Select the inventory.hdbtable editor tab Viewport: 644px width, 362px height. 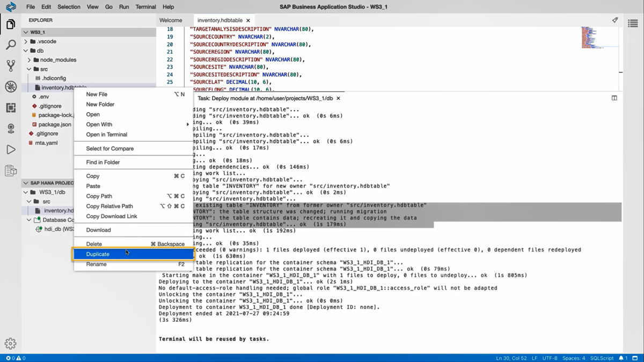pyautogui.click(x=219, y=20)
